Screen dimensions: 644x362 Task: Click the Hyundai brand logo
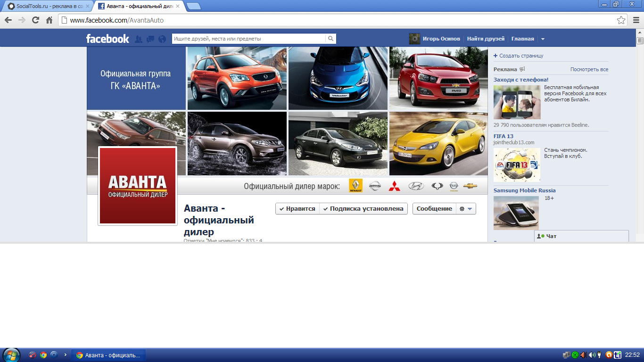(x=416, y=186)
